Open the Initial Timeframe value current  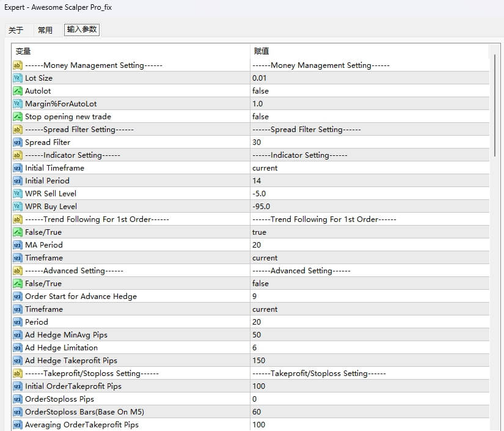point(265,168)
